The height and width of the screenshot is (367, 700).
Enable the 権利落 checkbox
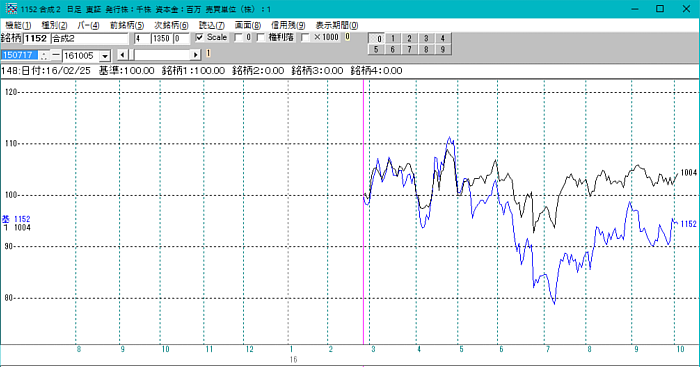coord(261,38)
